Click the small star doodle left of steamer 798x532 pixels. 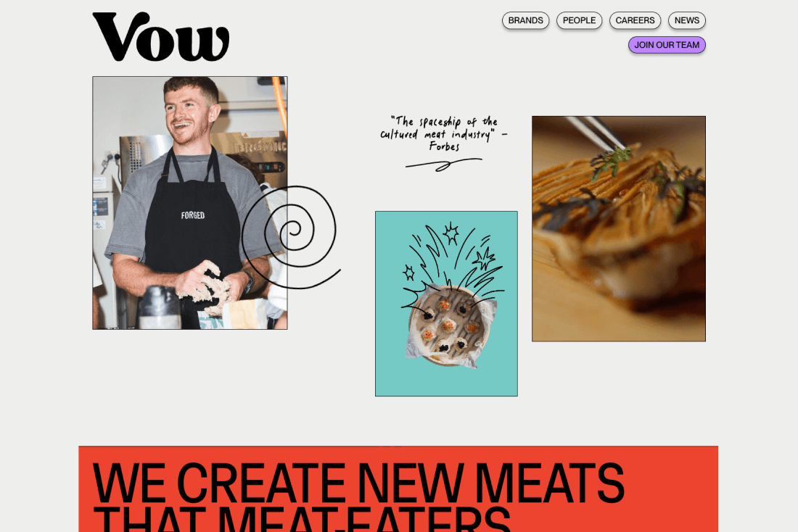coord(408,273)
